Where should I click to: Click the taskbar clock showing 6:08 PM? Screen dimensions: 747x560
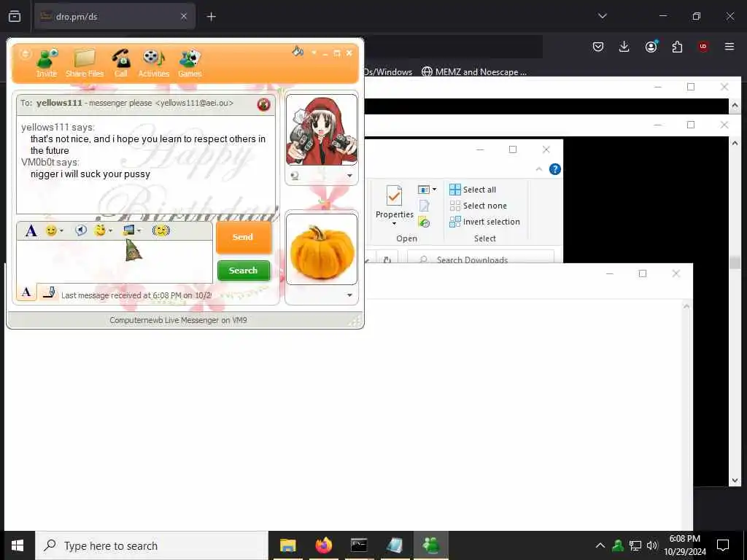click(x=685, y=545)
